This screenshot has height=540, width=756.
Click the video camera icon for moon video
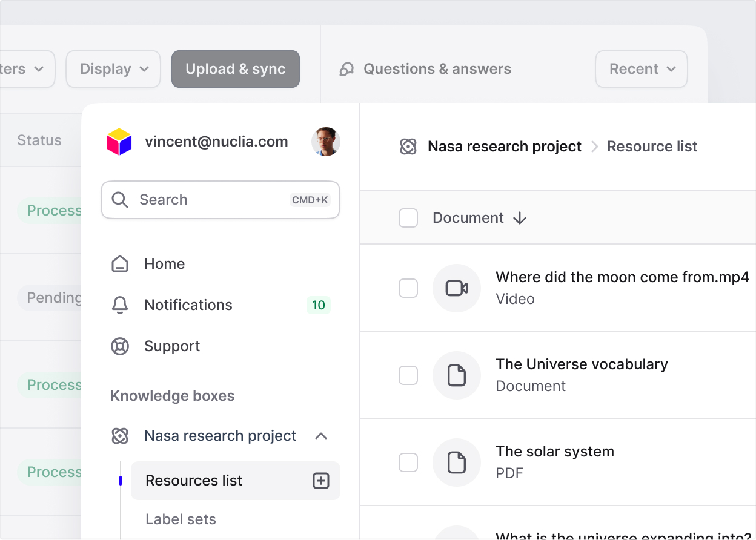click(x=456, y=288)
